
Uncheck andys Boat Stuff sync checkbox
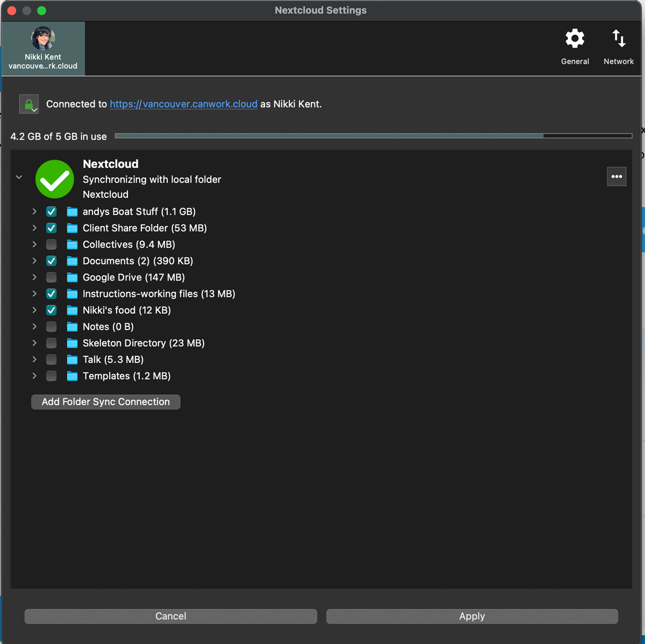click(52, 212)
